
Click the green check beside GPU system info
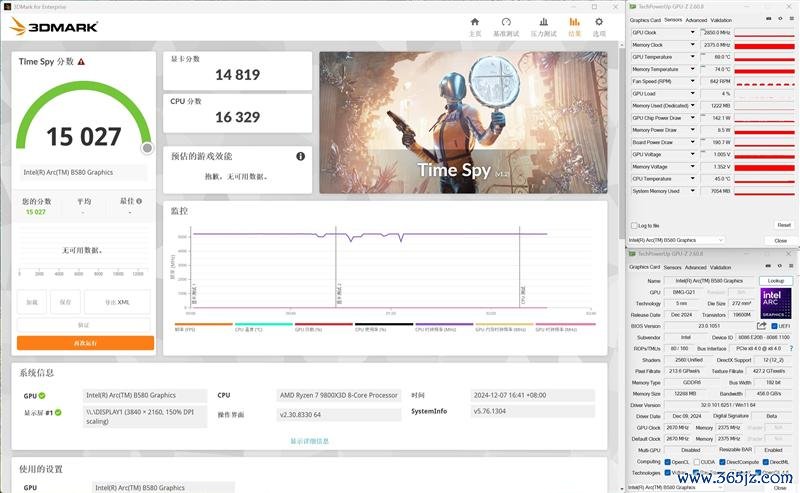[42, 396]
